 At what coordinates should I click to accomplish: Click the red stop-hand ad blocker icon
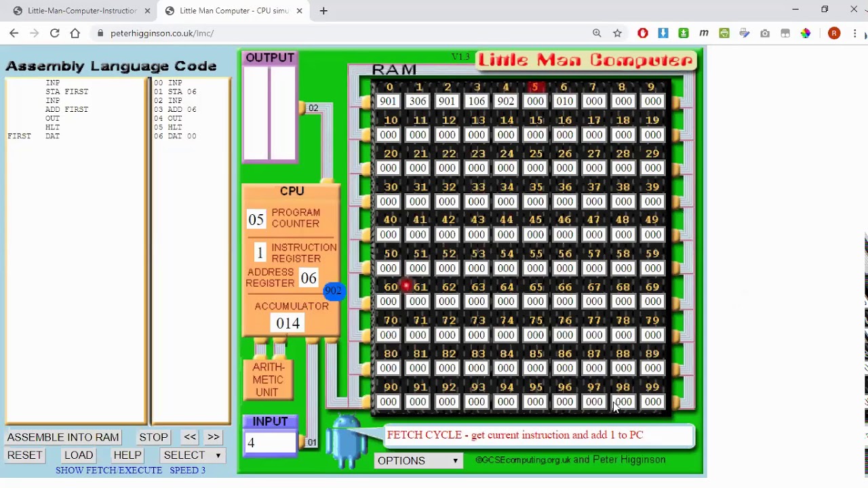(643, 33)
